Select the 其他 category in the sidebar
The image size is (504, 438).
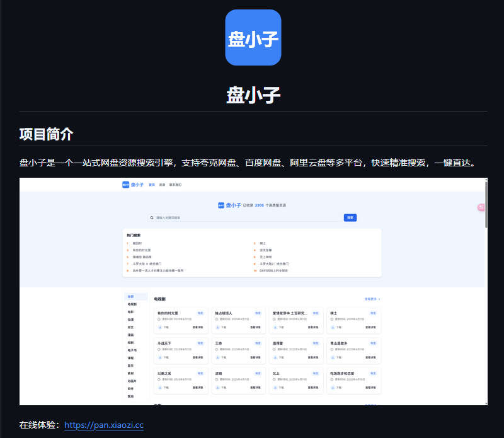130,396
